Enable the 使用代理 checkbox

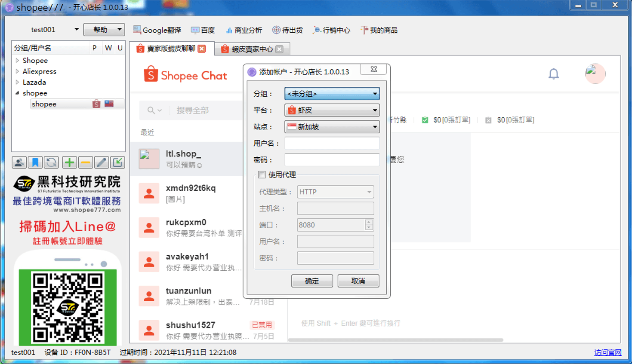click(262, 174)
